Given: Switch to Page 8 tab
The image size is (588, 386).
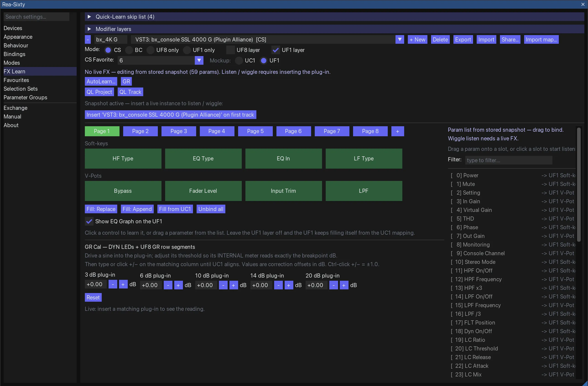Looking at the screenshot, I should point(370,131).
